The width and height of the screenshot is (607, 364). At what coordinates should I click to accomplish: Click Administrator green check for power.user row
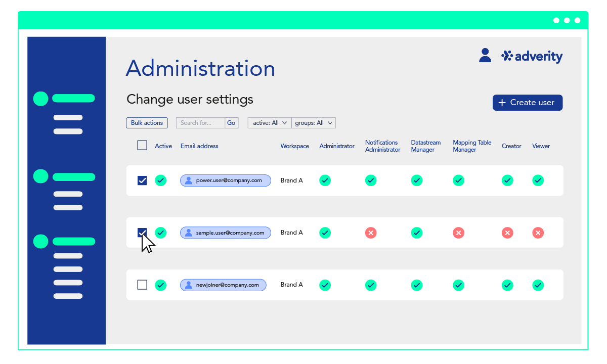(325, 180)
